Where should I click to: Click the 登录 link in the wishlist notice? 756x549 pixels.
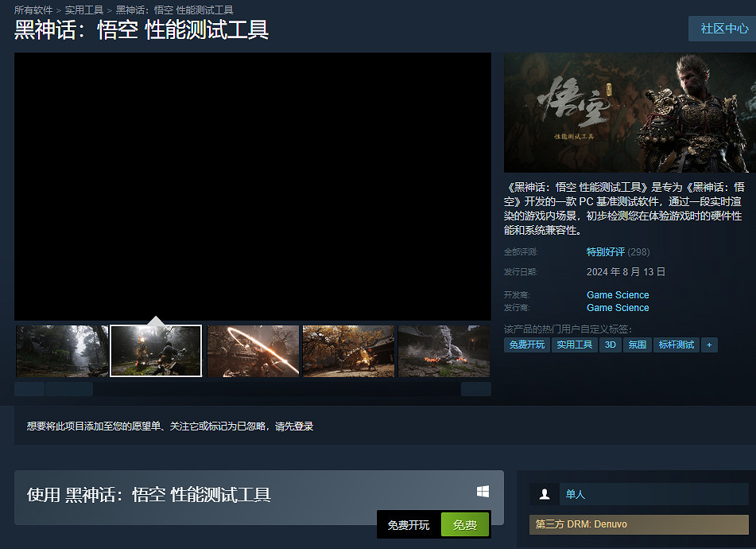tap(304, 426)
